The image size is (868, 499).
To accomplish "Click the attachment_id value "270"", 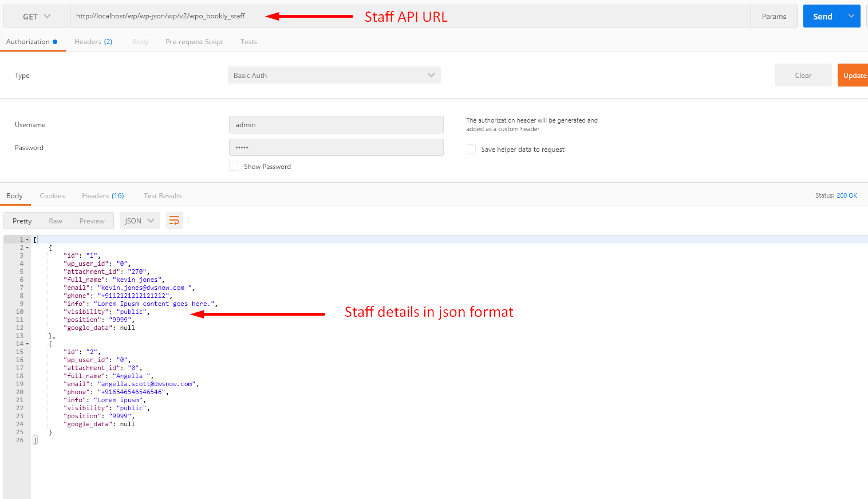I will (139, 272).
